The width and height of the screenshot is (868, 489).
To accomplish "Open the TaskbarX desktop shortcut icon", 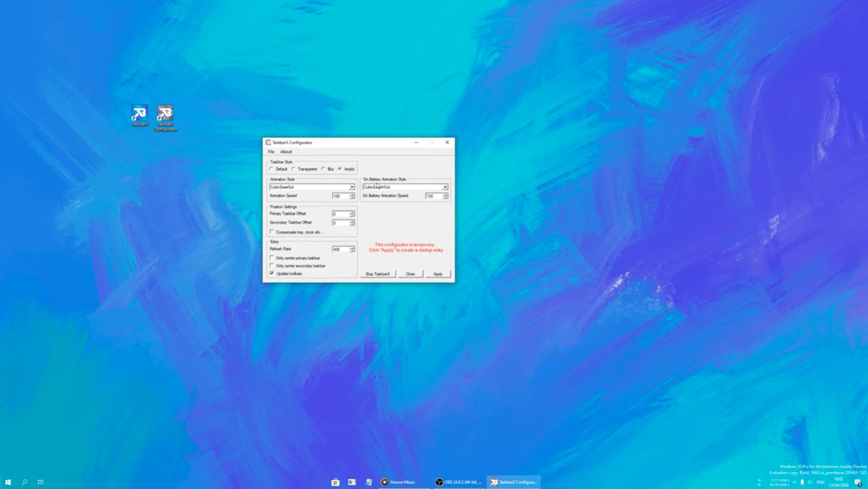I will point(139,115).
